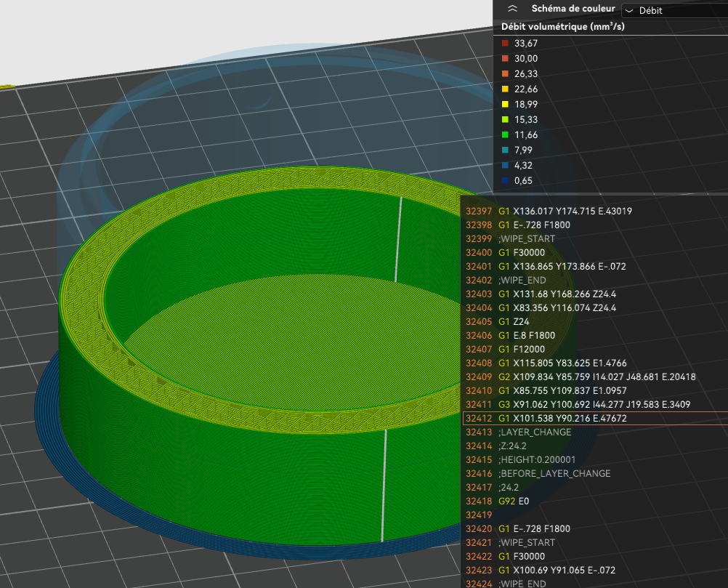Select the dark blue 0,65 swatch
Viewport: 728px width, 588px height.
pos(506,181)
